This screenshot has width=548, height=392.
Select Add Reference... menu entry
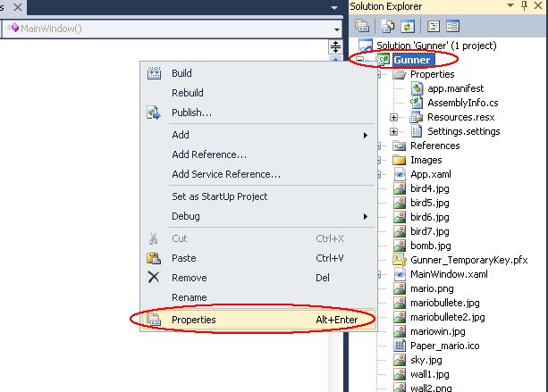258,154
